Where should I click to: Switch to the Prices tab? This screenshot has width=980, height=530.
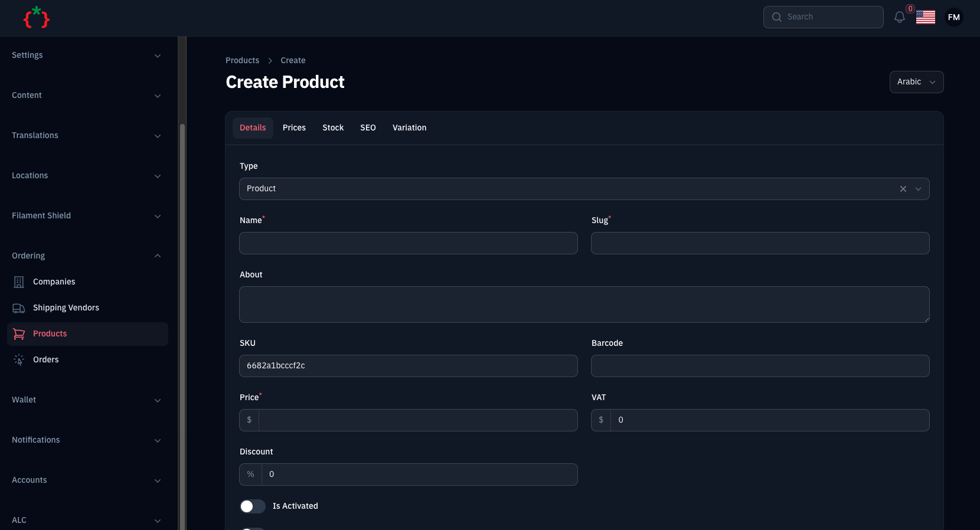pyautogui.click(x=294, y=128)
